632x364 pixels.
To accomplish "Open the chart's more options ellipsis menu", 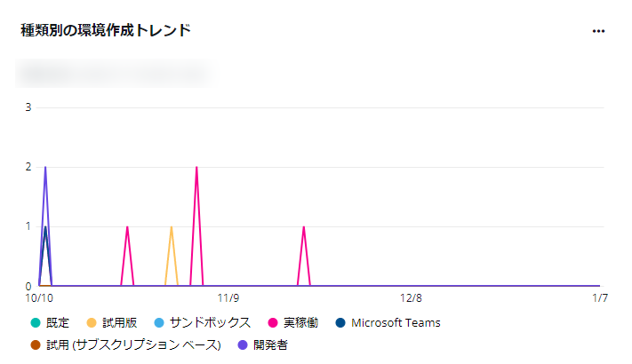I will [x=598, y=31].
